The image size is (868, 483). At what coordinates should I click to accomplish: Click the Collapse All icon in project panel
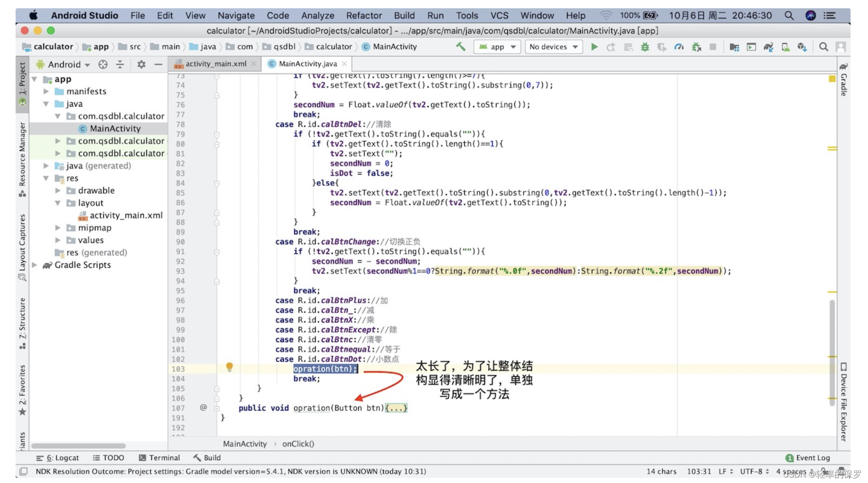click(120, 64)
